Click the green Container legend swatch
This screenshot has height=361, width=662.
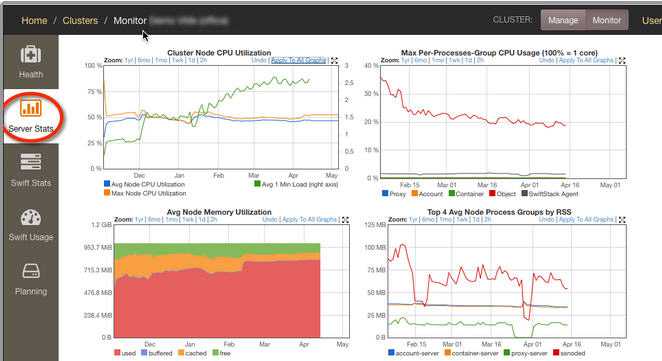coord(451,193)
